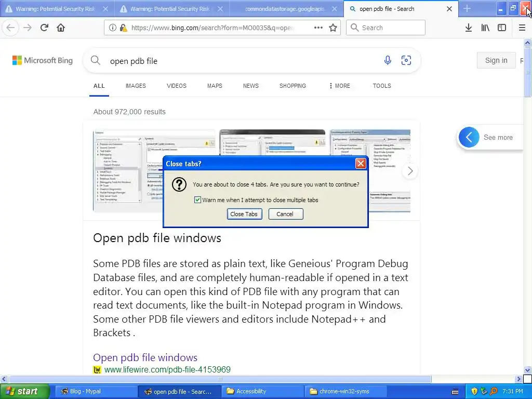This screenshot has height=399, width=532.
Task: Click the magnifier tray icon in taskbar
Action: [494, 391]
